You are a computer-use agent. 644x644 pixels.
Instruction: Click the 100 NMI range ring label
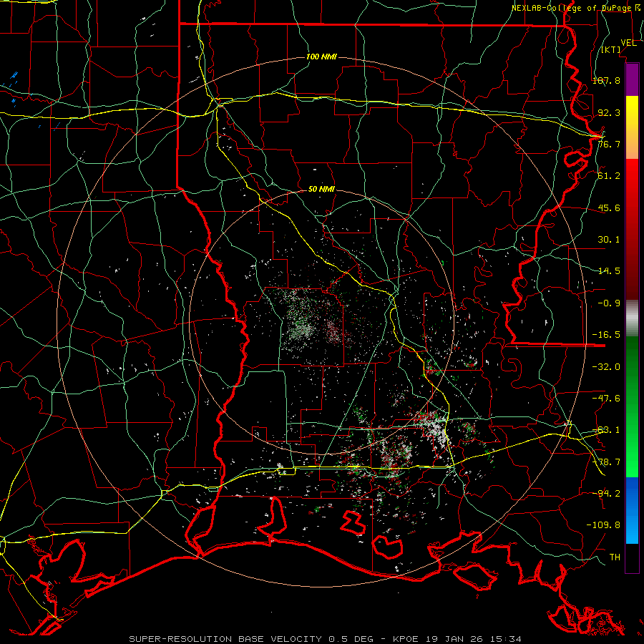[x=321, y=57]
